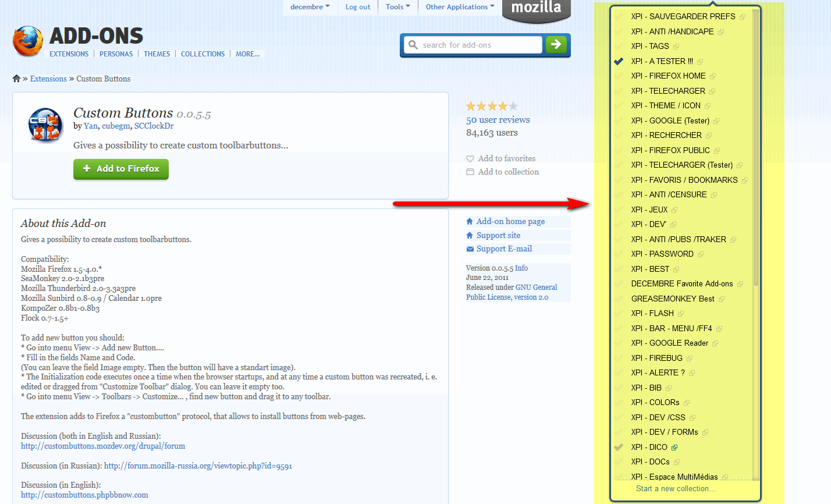Open external link icon for XPI - A TESTER !!!
Viewport: 831px width, 504px height.
pos(700,62)
